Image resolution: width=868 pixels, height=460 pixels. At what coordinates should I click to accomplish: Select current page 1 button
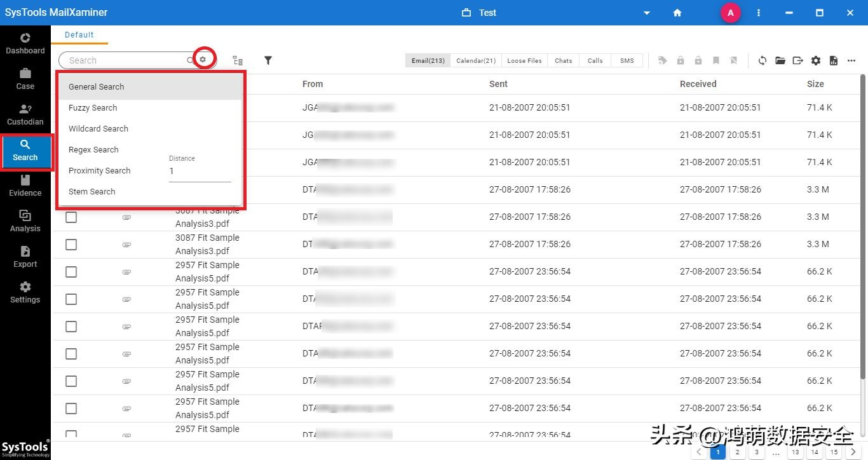717,452
